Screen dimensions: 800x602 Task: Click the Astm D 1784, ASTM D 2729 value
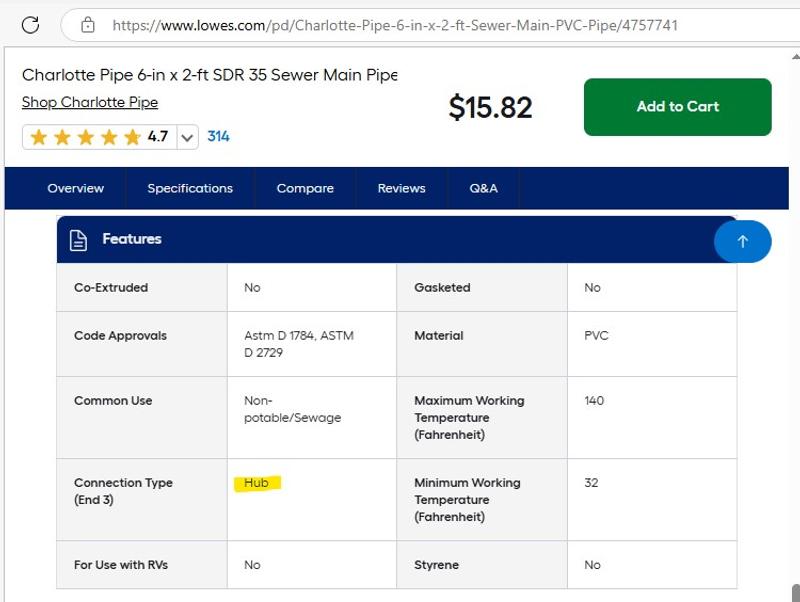tap(299, 344)
